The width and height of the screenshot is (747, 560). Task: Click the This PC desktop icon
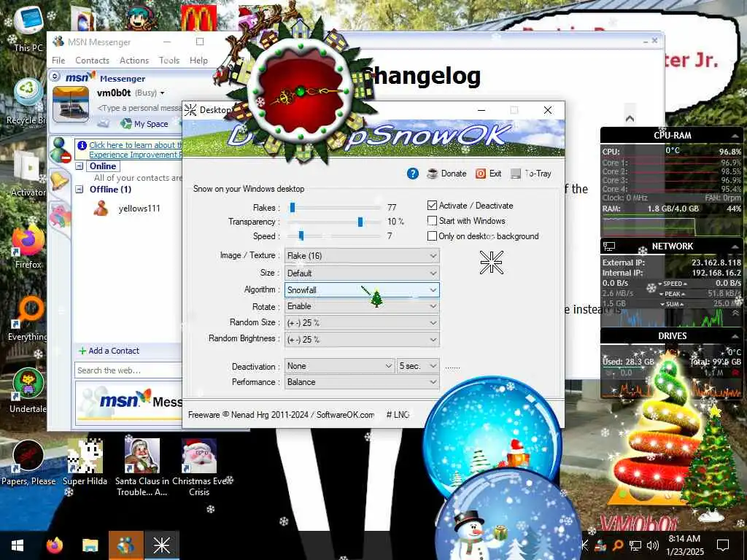(28, 27)
